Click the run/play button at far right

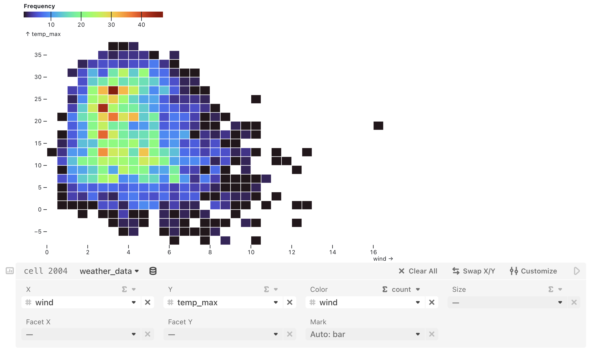[576, 271]
